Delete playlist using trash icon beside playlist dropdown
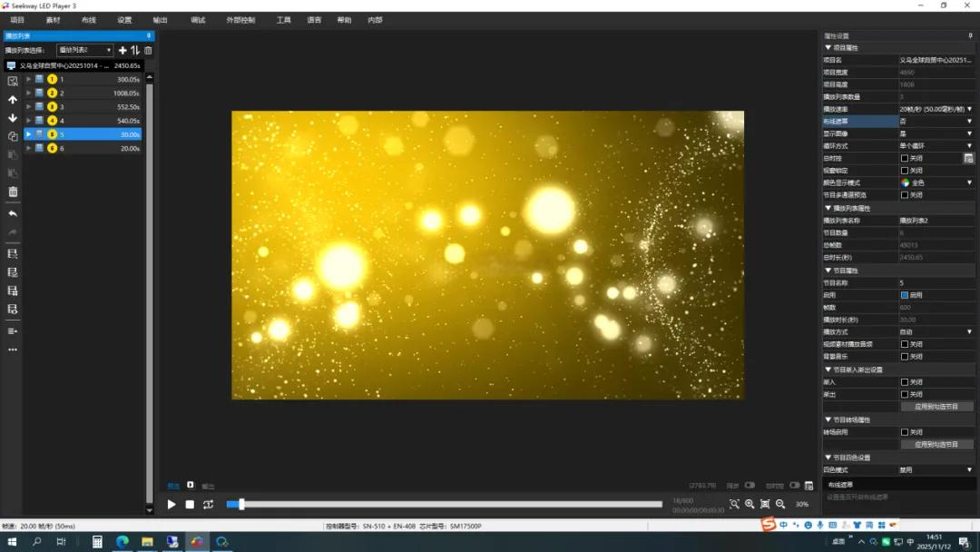The height and width of the screenshot is (552, 980). [x=148, y=50]
